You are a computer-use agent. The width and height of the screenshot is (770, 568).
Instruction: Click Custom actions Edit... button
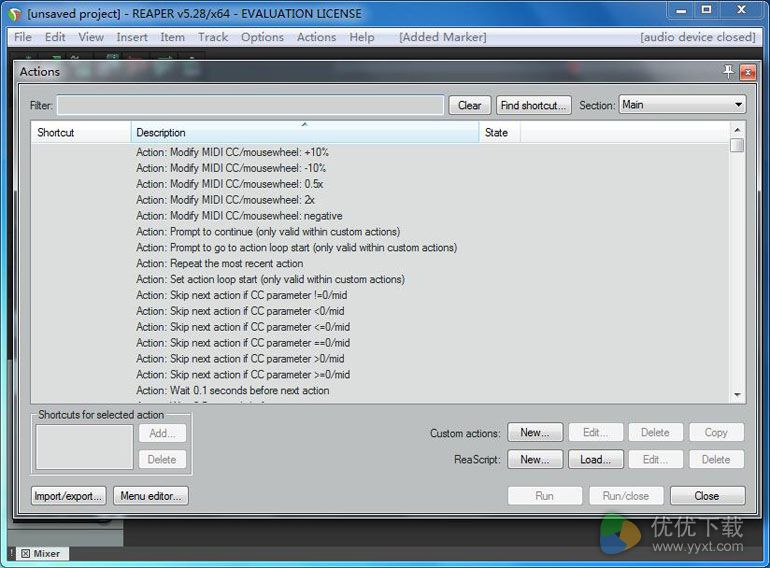595,433
